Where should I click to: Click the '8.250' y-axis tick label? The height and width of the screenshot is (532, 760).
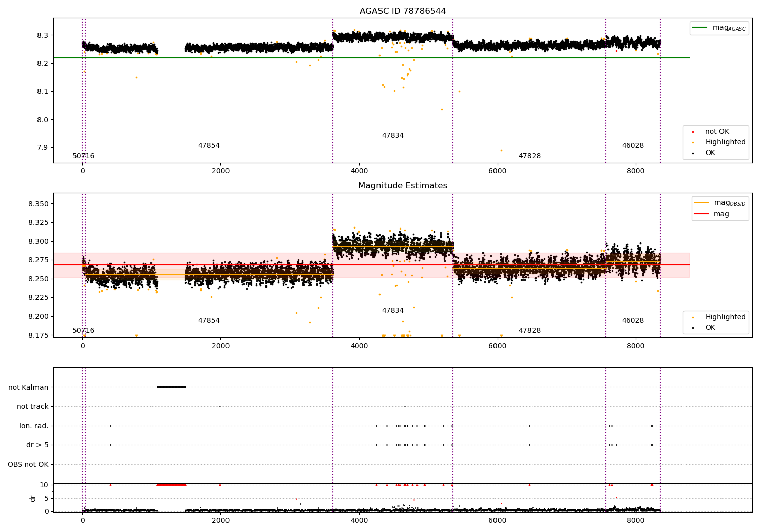[x=39, y=279]
